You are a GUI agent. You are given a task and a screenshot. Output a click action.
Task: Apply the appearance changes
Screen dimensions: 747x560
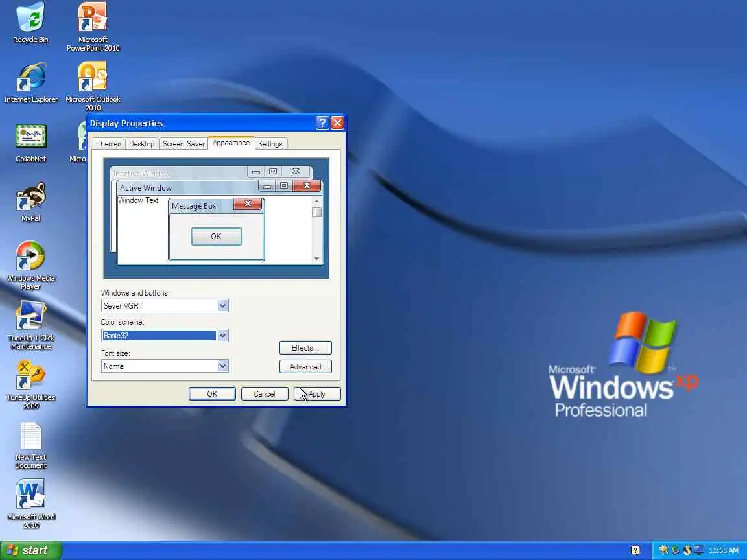tap(317, 394)
